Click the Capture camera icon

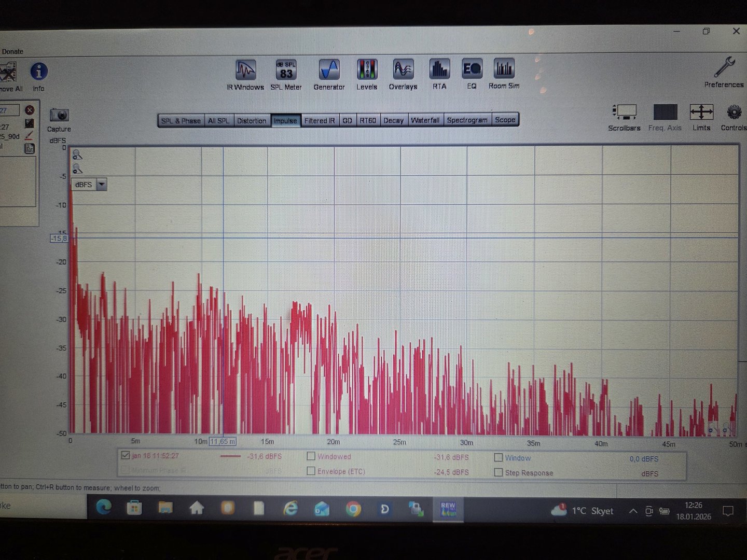coord(59,115)
